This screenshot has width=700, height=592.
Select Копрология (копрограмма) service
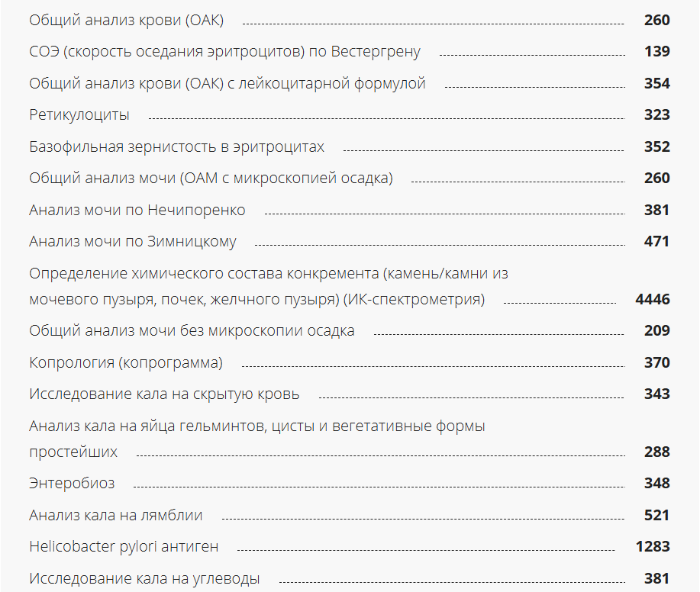coord(126,363)
